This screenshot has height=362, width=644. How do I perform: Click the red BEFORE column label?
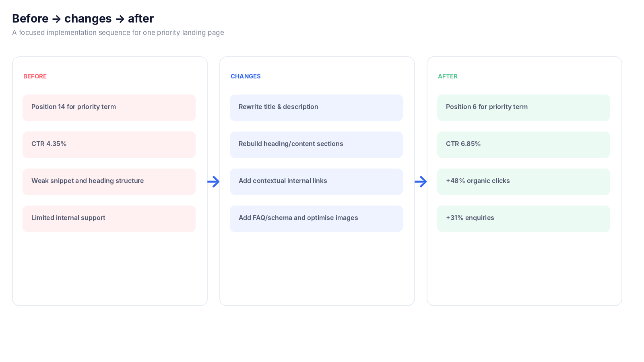pyautogui.click(x=35, y=76)
